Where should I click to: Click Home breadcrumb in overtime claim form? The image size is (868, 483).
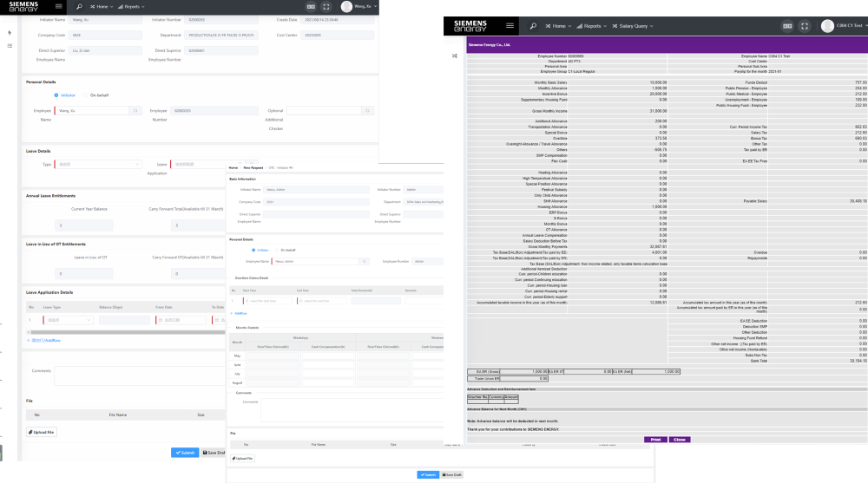coord(233,167)
